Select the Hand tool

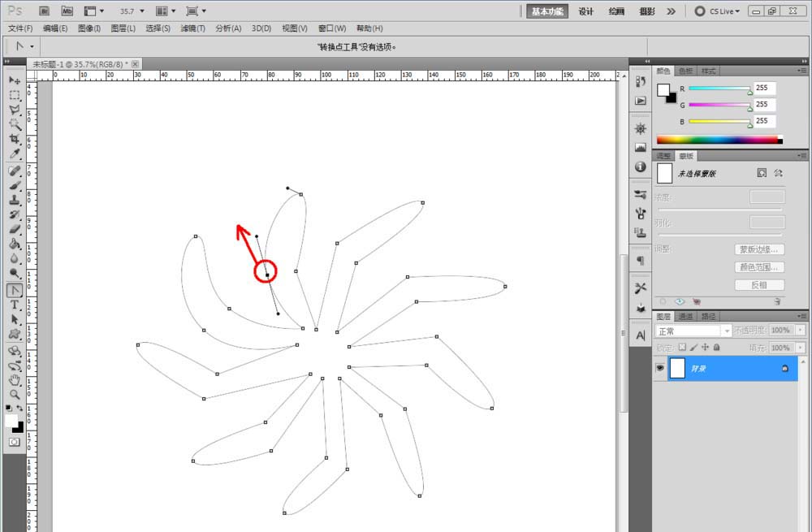pyautogui.click(x=15, y=379)
